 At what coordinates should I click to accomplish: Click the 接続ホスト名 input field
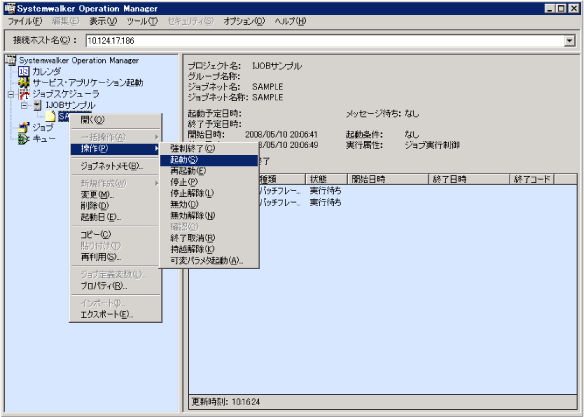click(325, 41)
